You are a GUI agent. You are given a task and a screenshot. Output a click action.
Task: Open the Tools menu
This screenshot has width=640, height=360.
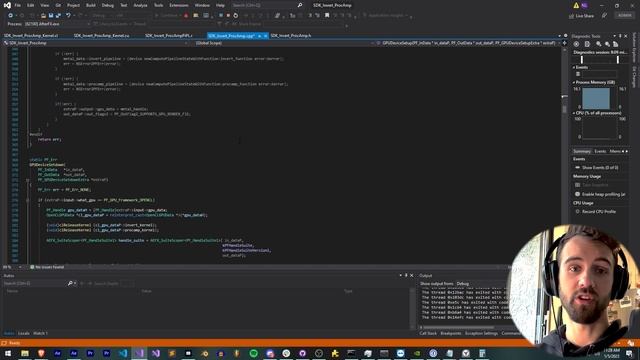click(158, 5)
